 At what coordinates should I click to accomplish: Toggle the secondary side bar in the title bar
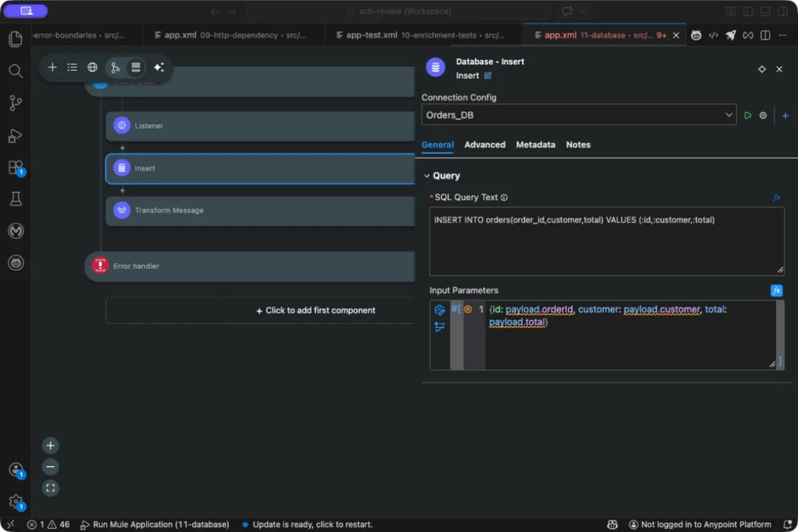(x=782, y=11)
